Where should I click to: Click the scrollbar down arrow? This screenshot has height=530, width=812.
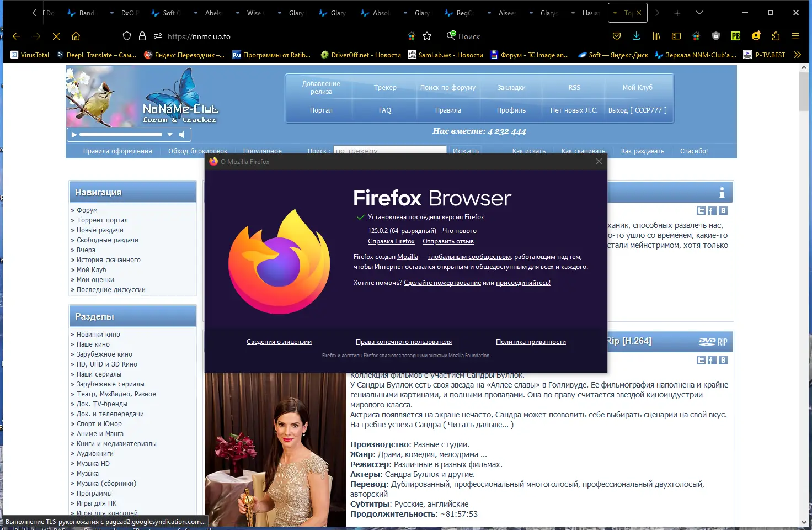[x=803, y=522]
